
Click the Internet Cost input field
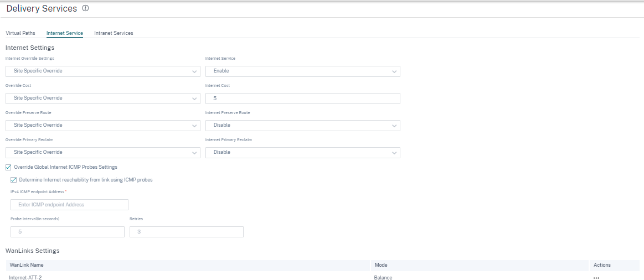click(303, 98)
